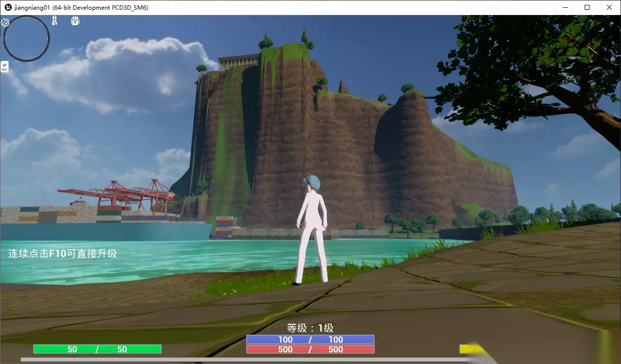Click the temple building atop the cliff
Image resolution: width=621 pixels, height=364 pixels.
pyautogui.click(x=238, y=61)
